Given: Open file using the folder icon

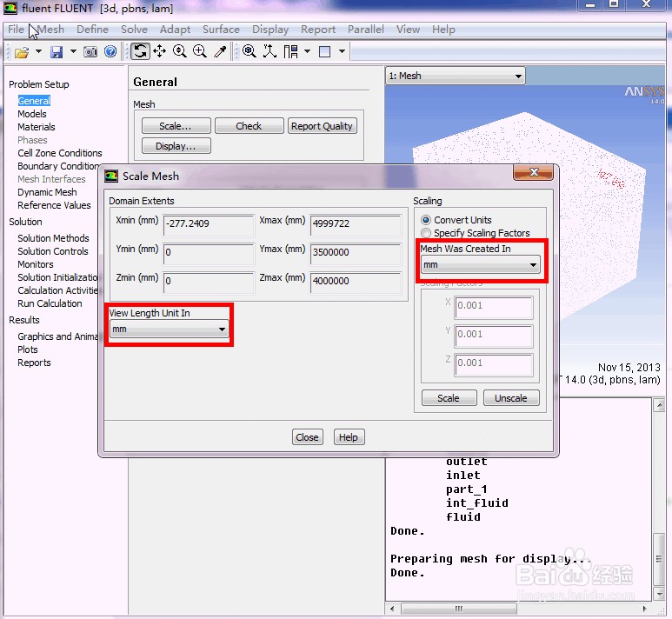Looking at the screenshot, I should click(22, 52).
